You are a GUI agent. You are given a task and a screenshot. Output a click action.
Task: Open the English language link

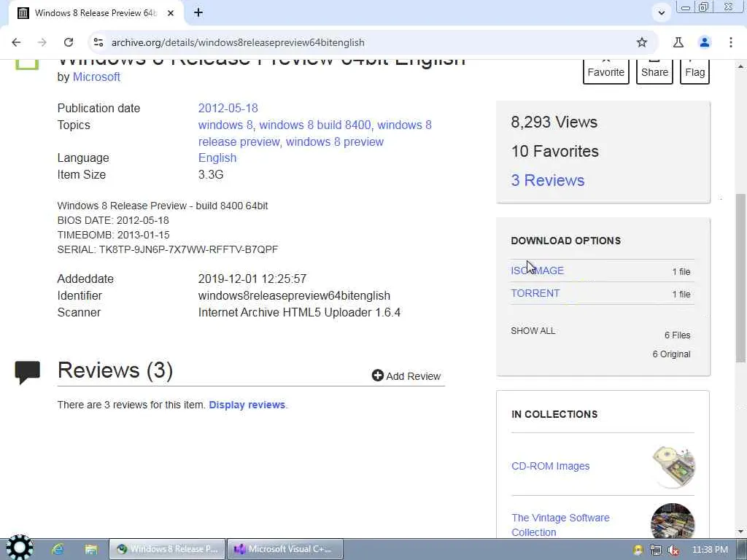coord(217,157)
